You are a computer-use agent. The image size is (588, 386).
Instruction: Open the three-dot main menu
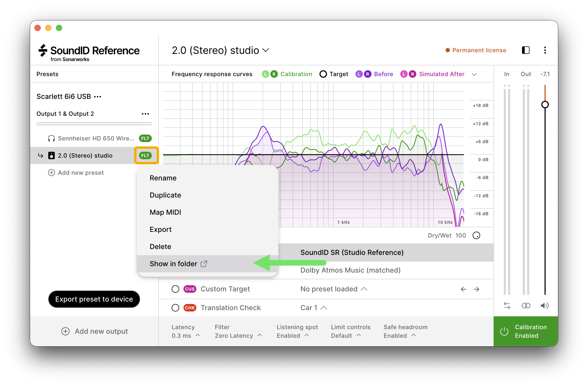click(545, 50)
